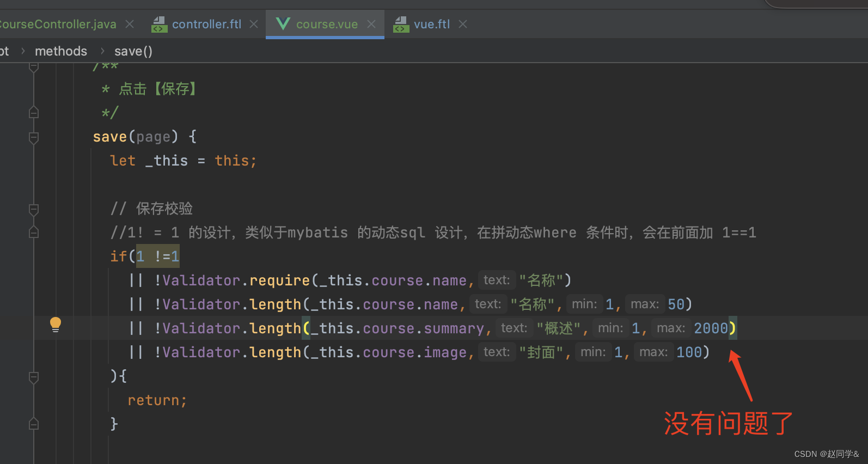Collapse the comment block end fold marker
868x464 pixels.
click(34, 113)
